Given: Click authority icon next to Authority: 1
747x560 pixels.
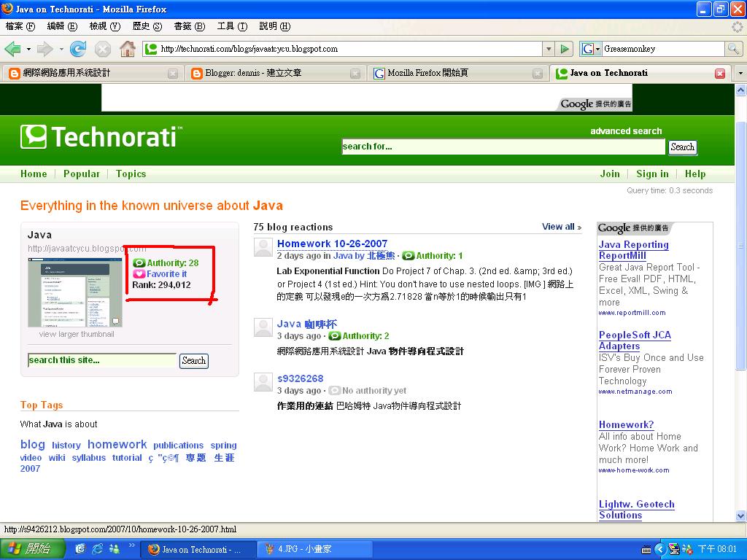Looking at the screenshot, I should pyautogui.click(x=409, y=256).
